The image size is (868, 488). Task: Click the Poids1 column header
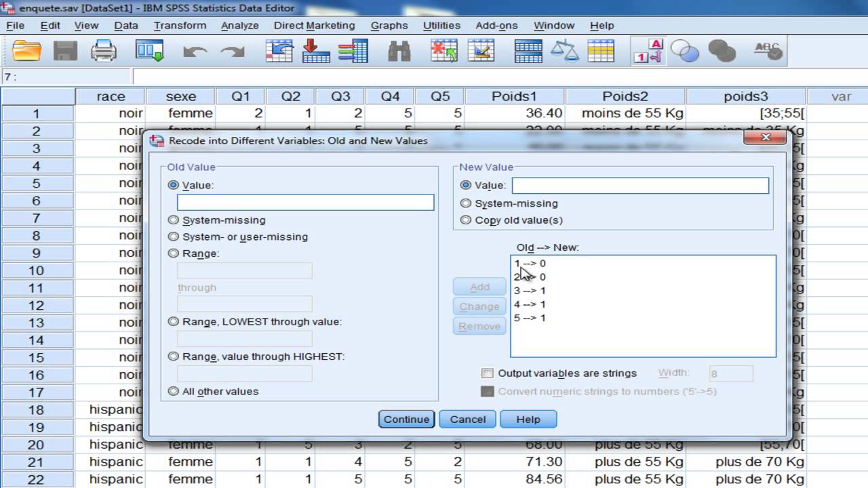(x=515, y=96)
